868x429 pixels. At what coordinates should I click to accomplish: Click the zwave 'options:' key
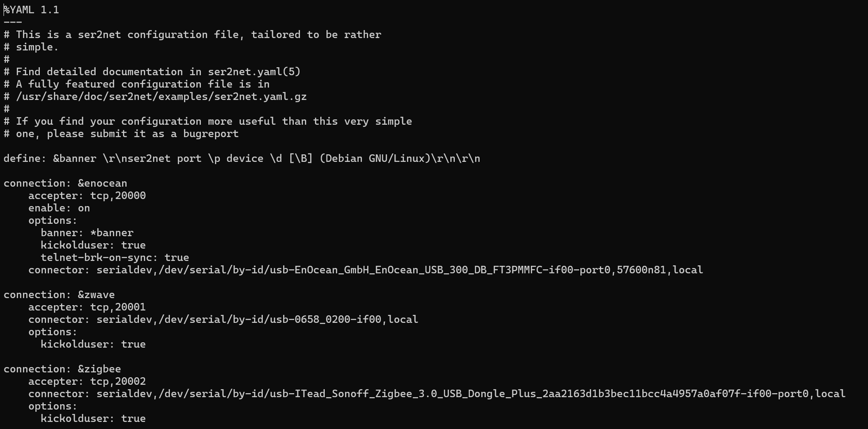coord(53,332)
